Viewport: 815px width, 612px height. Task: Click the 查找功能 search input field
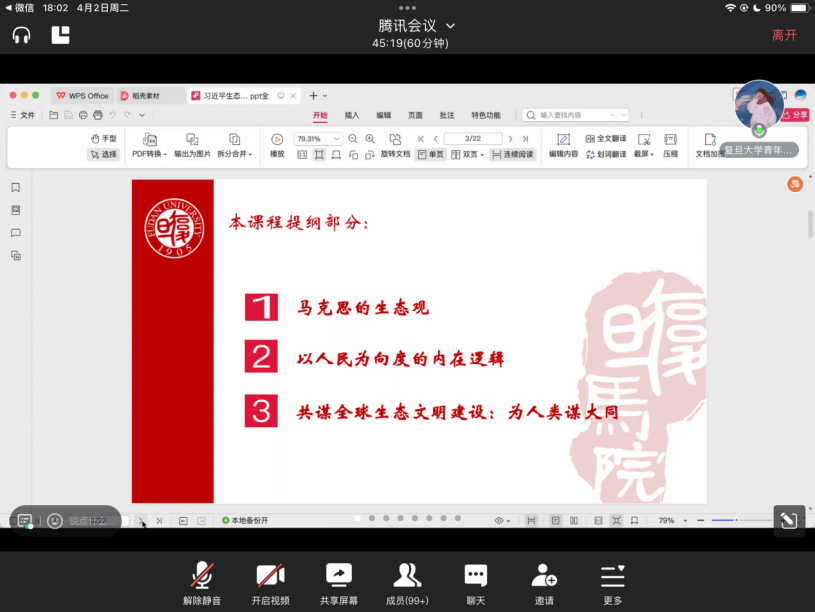[x=576, y=115]
